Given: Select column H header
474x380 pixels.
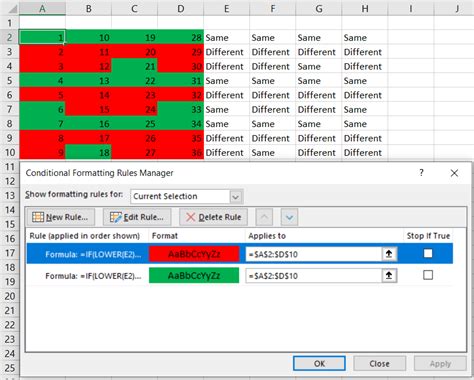Looking at the screenshot, I should click(365, 8).
